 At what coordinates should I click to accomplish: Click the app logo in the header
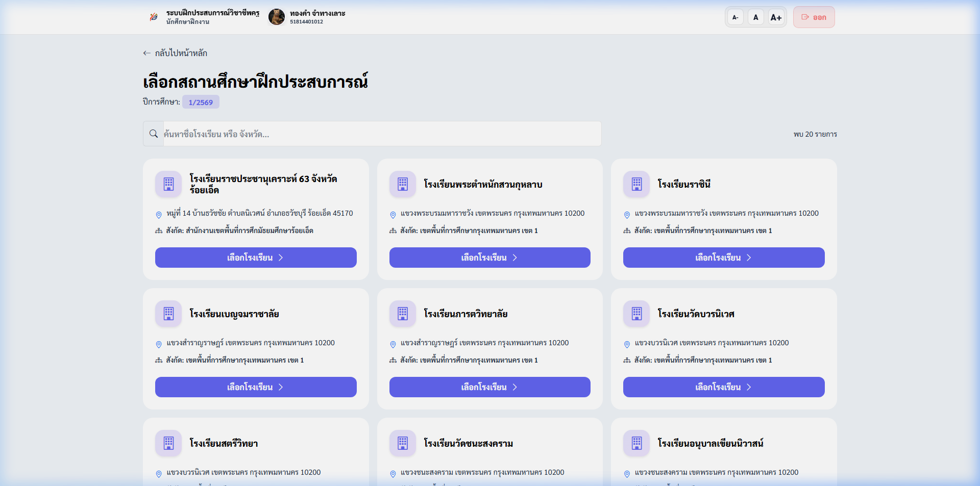point(154,17)
